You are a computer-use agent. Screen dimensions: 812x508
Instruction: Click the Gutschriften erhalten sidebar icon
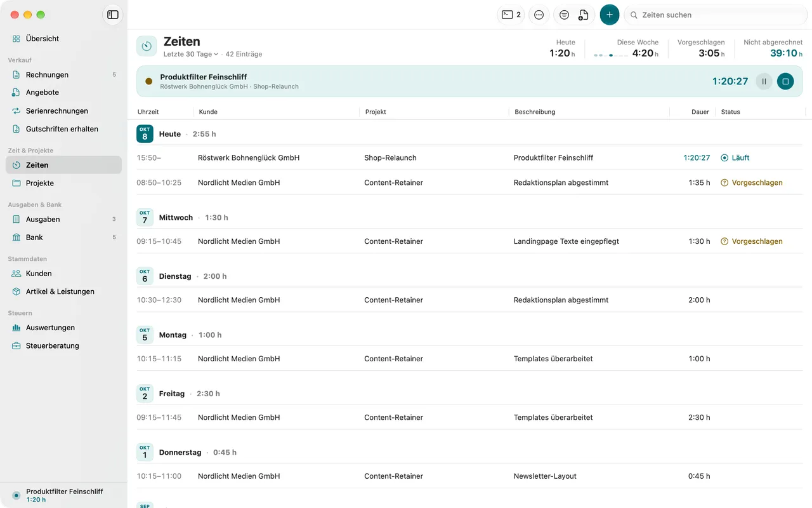[16, 129]
